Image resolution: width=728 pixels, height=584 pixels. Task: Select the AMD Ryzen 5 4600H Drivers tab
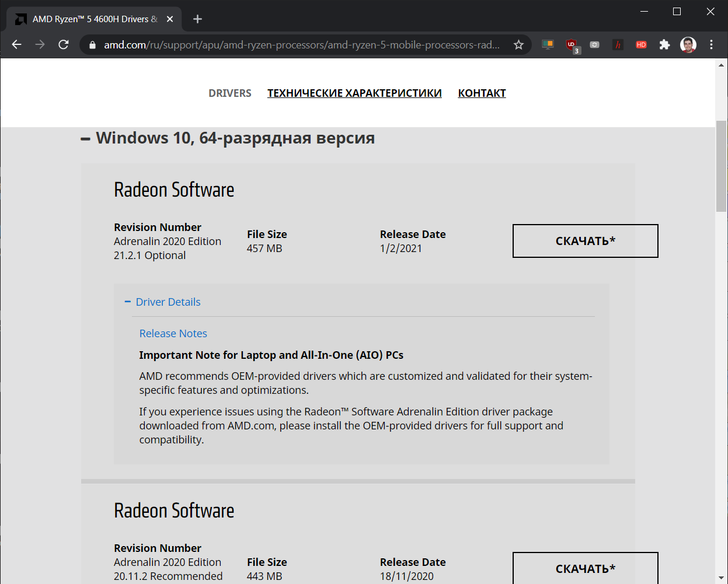pos(95,19)
